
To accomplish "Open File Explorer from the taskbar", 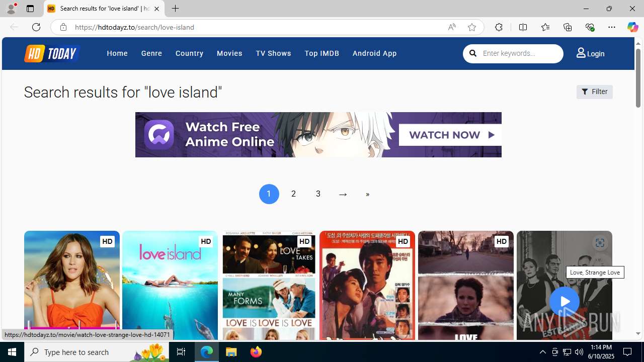I will pos(231,352).
